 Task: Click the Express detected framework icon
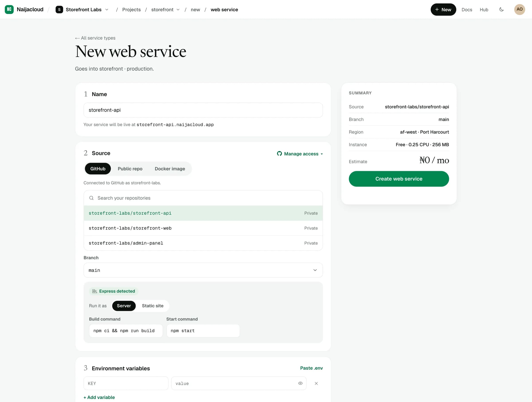(95, 291)
